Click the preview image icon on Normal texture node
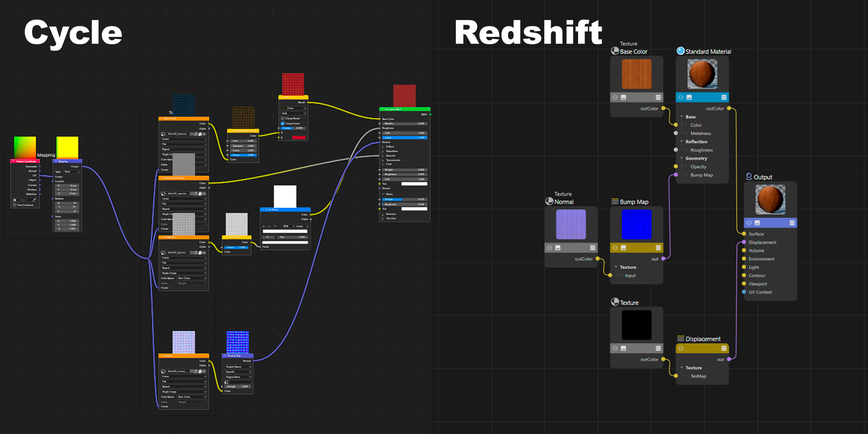The height and width of the screenshot is (434, 868). tap(558, 248)
